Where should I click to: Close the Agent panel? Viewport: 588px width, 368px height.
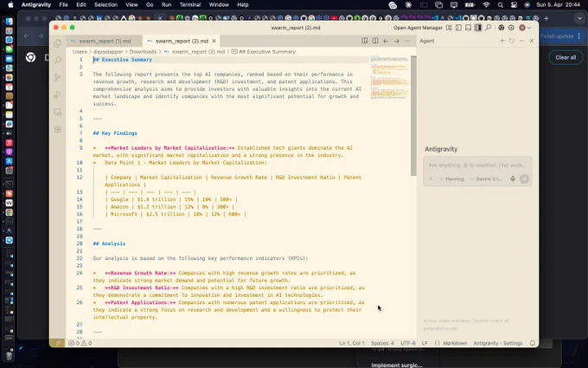coord(532,41)
